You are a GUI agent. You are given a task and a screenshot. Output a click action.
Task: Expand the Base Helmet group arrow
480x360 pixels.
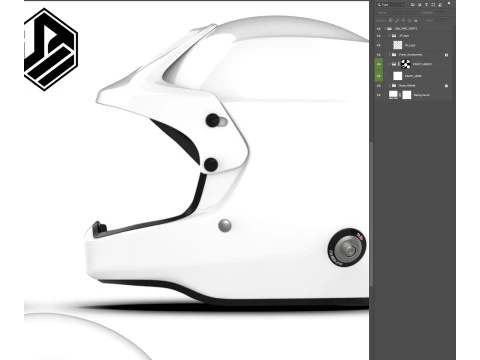[389, 86]
